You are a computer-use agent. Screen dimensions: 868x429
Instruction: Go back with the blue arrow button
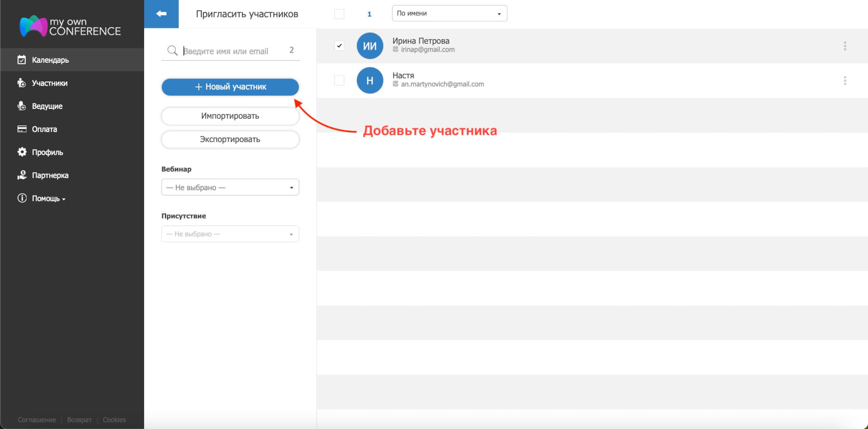[x=161, y=14]
